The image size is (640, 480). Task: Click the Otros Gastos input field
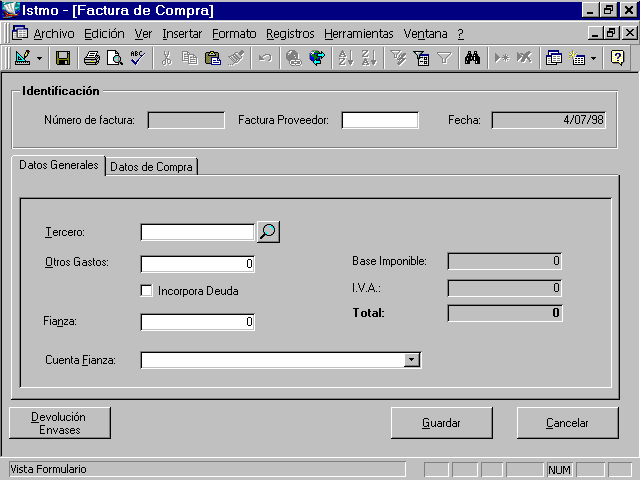[x=198, y=264]
